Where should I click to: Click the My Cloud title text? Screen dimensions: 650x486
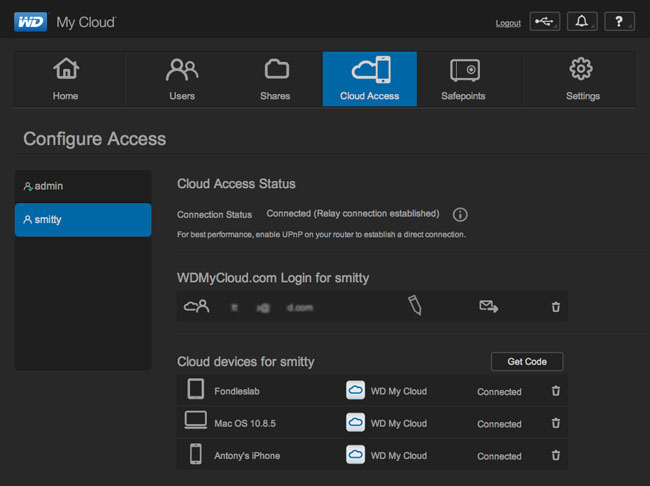86,22
